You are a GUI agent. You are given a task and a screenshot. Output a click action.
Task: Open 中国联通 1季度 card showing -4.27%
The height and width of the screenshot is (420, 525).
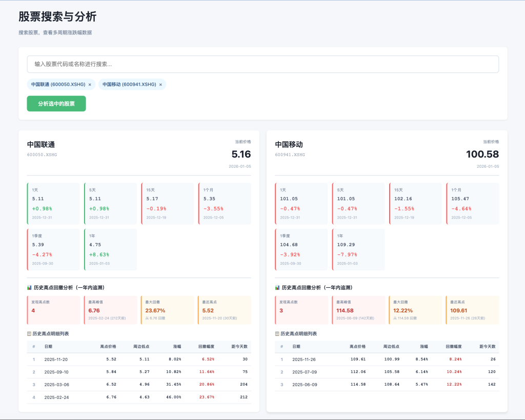click(x=53, y=250)
